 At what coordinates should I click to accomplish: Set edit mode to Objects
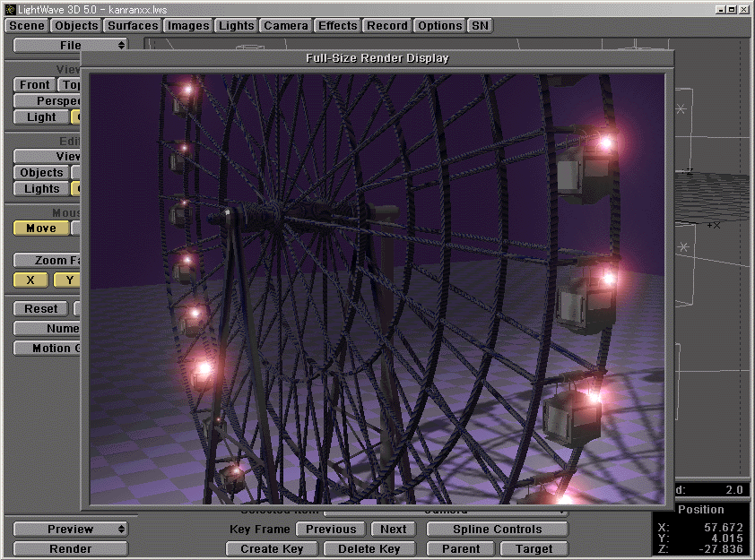click(41, 172)
